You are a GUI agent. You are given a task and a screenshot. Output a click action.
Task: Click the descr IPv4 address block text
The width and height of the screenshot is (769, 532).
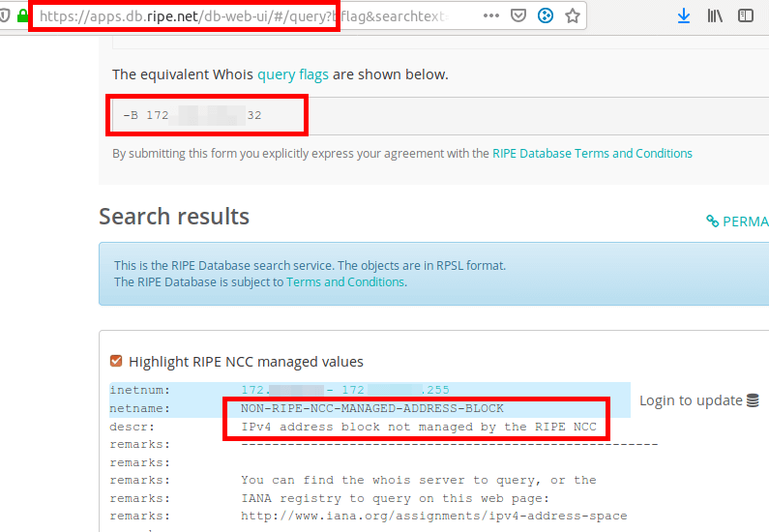[x=418, y=427]
